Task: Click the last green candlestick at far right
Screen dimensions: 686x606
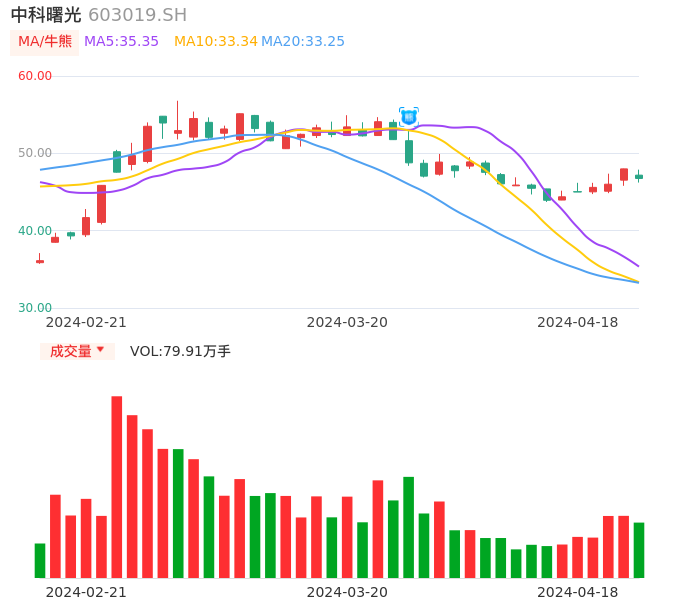Action: click(639, 177)
